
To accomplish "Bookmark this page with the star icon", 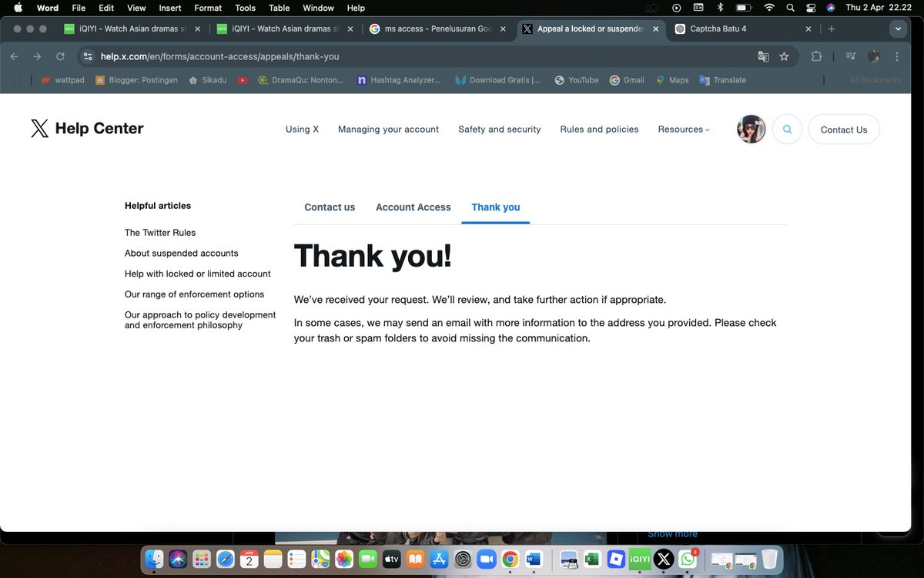I will click(784, 56).
